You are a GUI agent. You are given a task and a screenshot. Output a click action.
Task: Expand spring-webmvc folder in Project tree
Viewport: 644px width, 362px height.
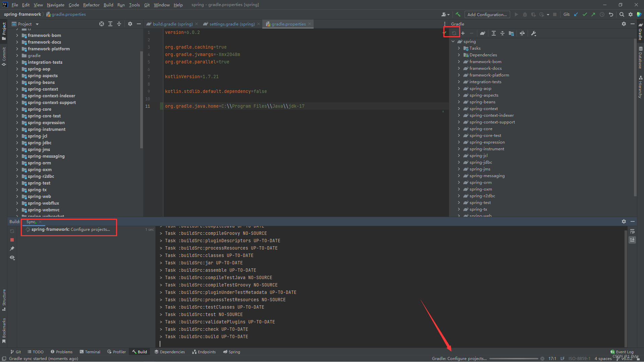[17, 210]
